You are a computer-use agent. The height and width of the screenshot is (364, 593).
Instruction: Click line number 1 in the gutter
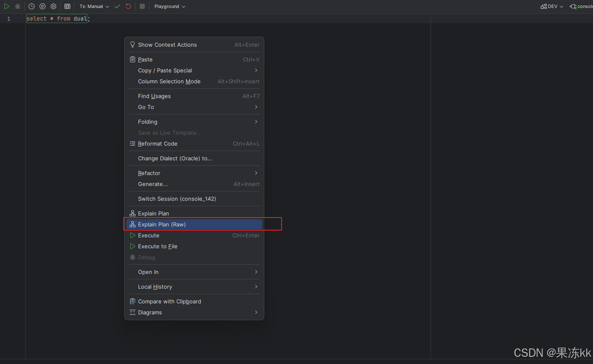8,19
